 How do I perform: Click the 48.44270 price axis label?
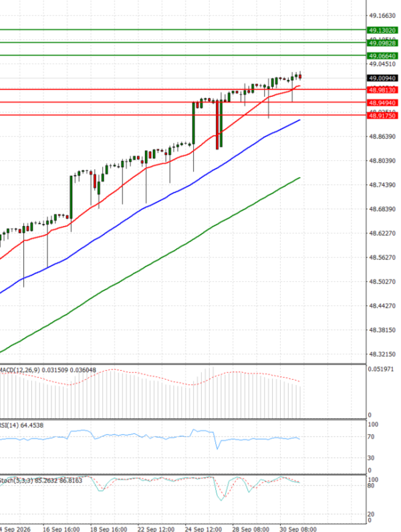coord(382,306)
